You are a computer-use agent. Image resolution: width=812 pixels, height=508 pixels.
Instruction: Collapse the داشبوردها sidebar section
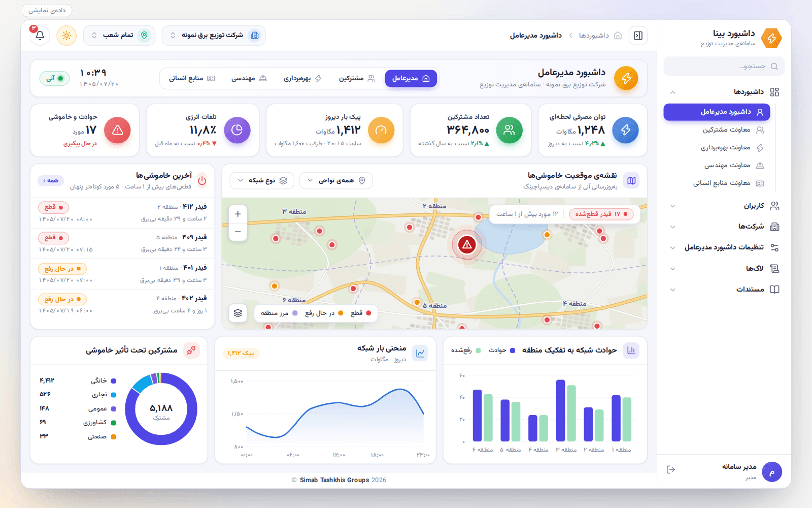click(724, 92)
